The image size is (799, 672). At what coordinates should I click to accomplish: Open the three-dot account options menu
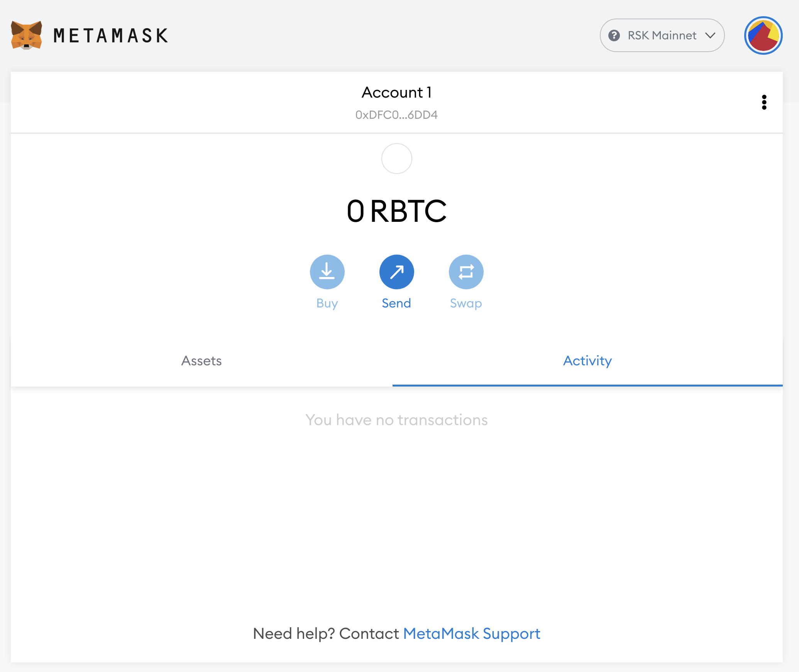tap(764, 102)
